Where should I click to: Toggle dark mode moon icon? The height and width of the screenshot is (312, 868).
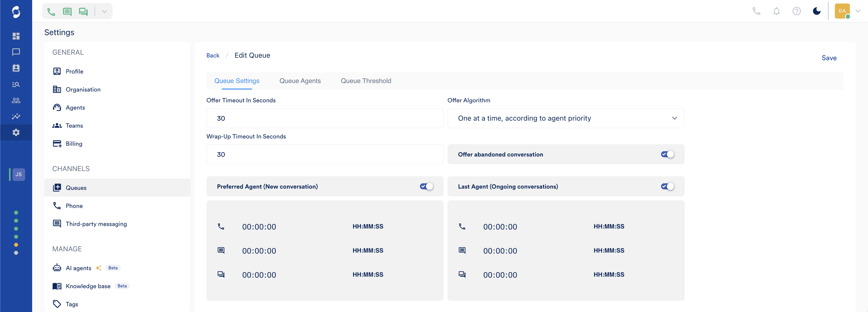pyautogui.click(x=817, y=11)
